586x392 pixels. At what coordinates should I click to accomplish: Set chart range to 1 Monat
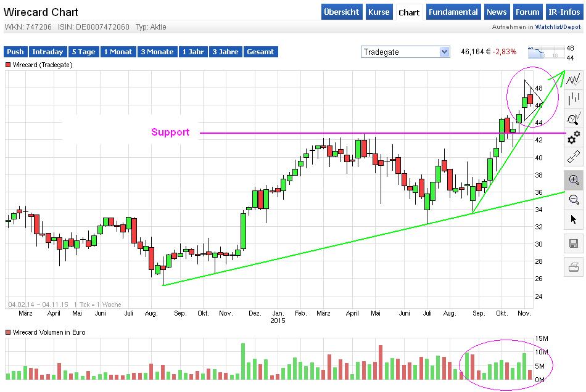coord(118,52)
